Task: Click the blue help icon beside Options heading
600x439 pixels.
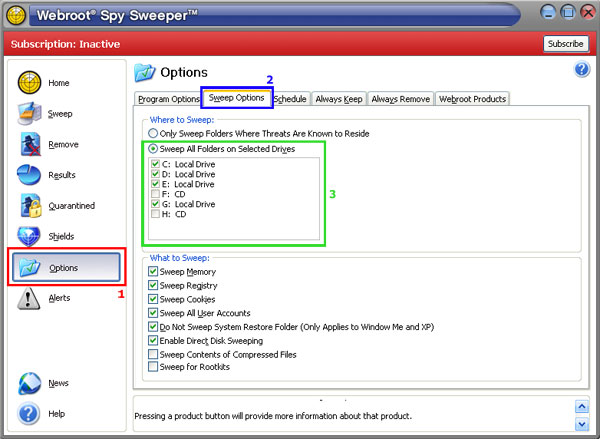Action: tap(582, 70)
